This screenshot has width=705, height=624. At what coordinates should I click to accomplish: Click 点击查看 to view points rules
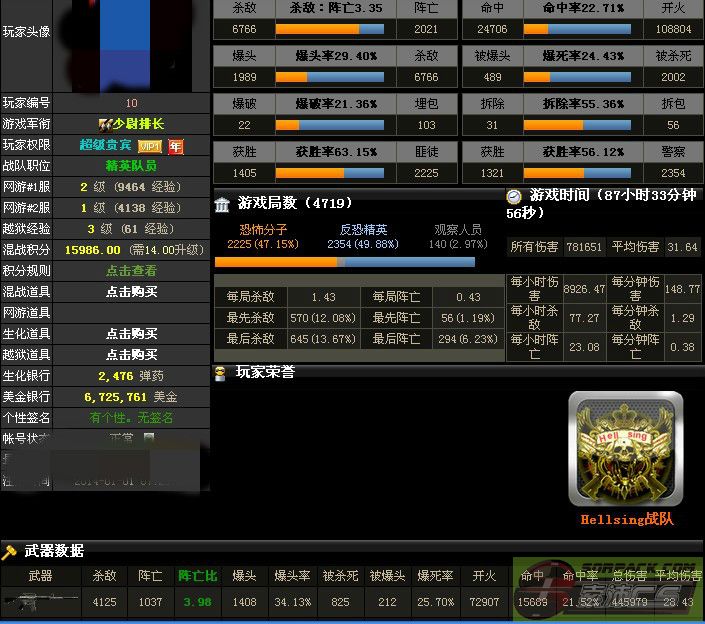click(x=131, y=271)
